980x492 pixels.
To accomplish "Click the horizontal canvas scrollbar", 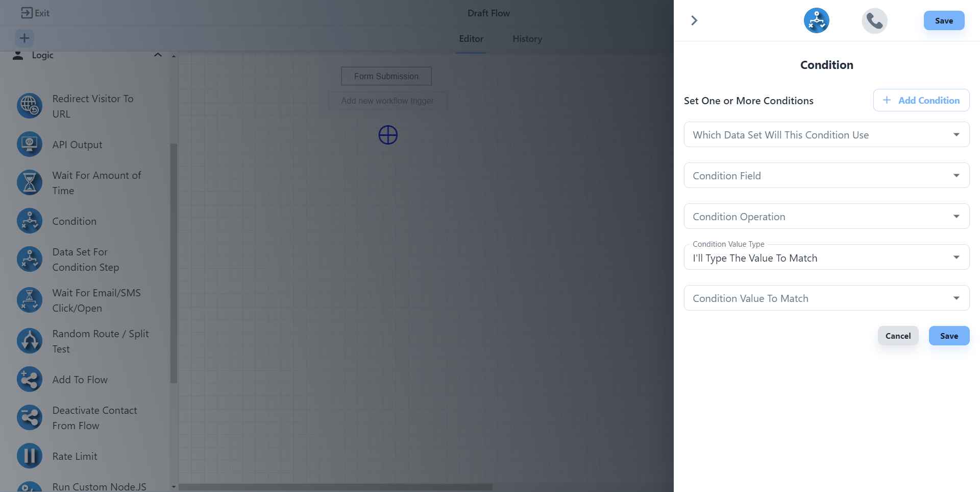I will coord(335,487).
